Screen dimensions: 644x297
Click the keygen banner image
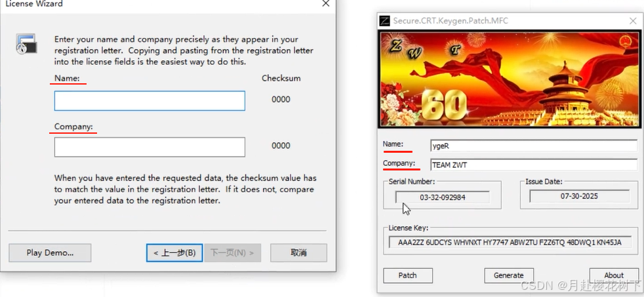[x=510, y=79]
